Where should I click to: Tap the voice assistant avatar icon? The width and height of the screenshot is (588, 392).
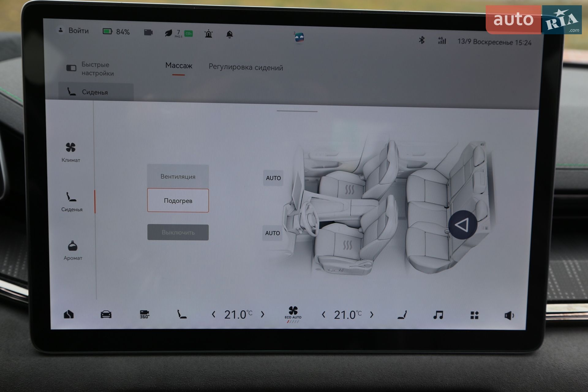299,38
